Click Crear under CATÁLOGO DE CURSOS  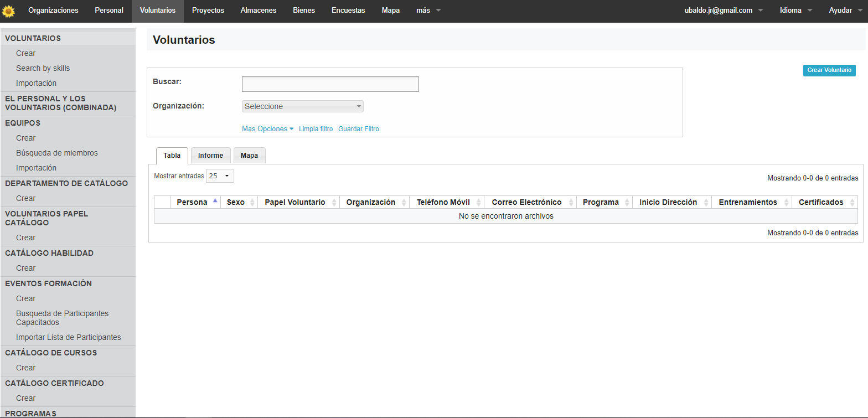click(x=26, y=368)
